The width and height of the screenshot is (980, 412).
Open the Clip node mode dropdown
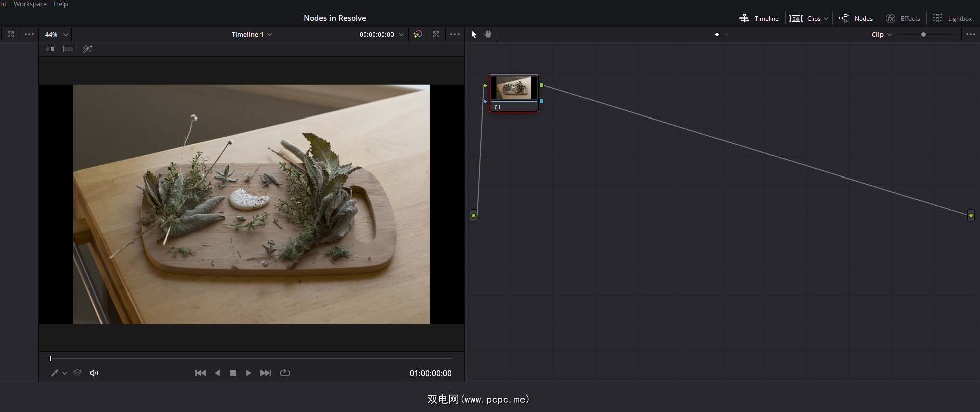pos(881,34)
